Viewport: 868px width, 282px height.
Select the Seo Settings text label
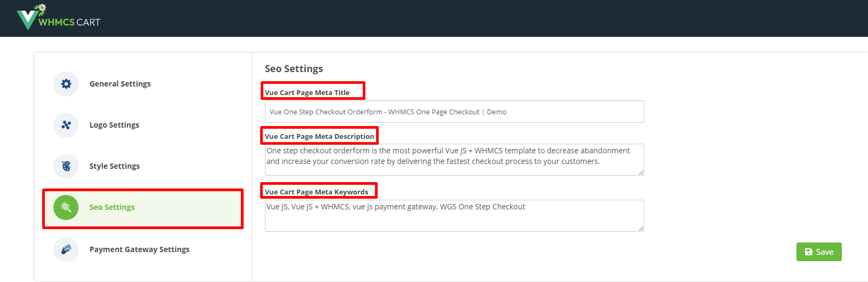point(112,207)
